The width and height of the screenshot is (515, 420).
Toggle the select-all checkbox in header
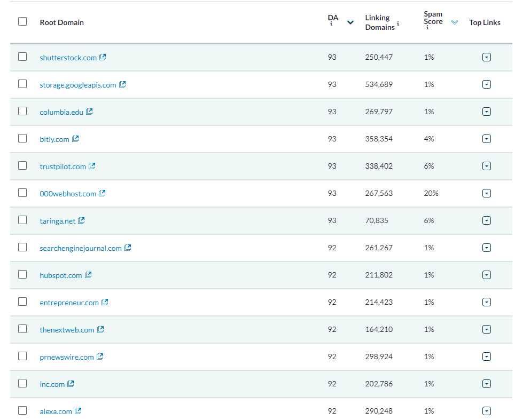pyautogui.click(x=22, y=21)
